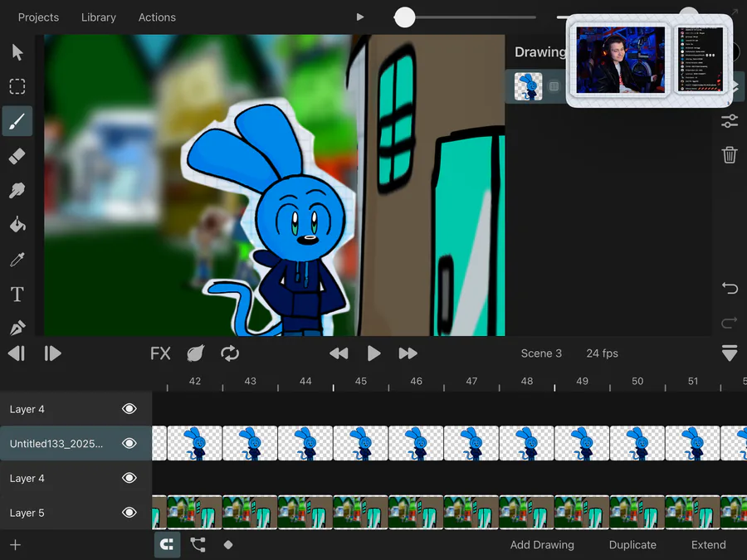Screen dimensions: 747x560
Task: Click Extend
Action: click(709, 545)
